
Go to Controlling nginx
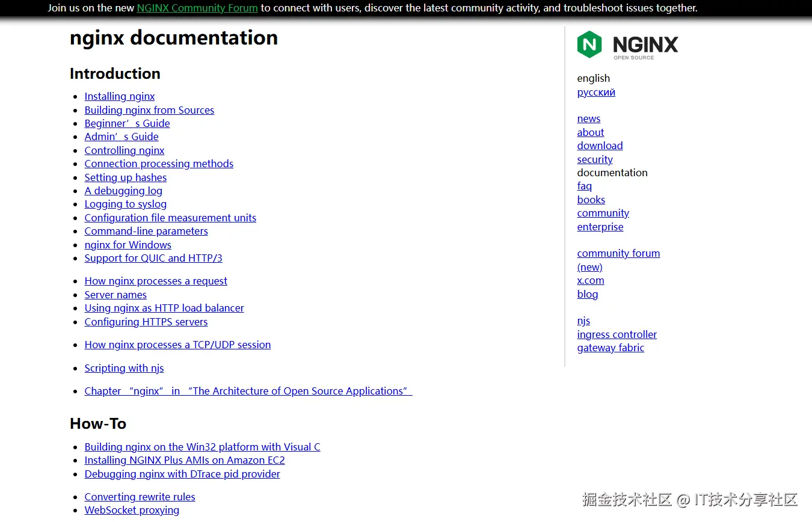(125, 150)
